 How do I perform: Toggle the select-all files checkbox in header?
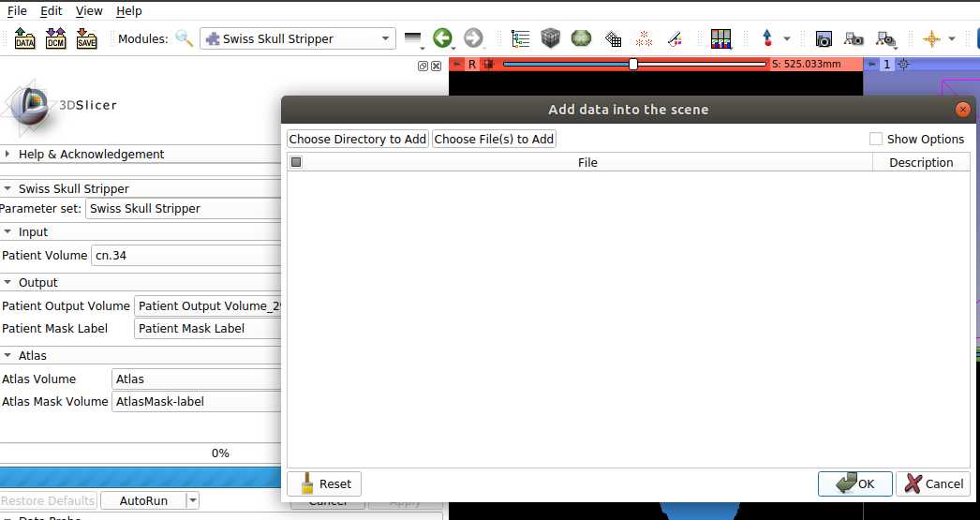pyautogui.click(x=296, y=162)
